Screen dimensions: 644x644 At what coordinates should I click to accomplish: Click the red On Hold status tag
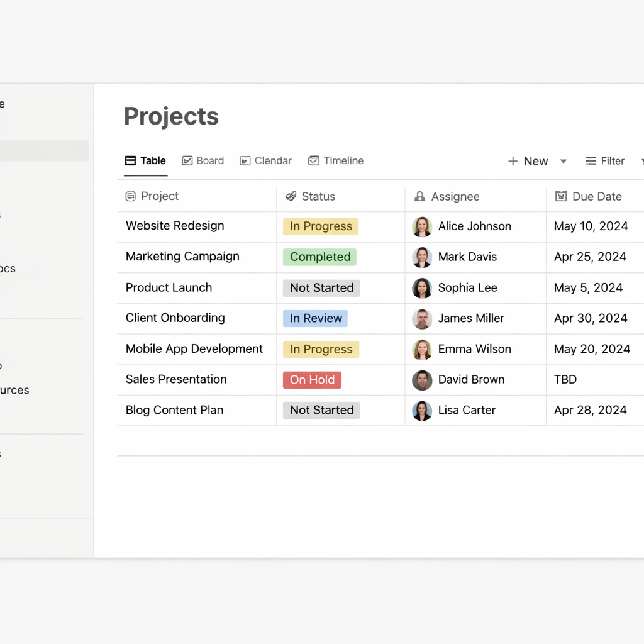tap(312, 380)
